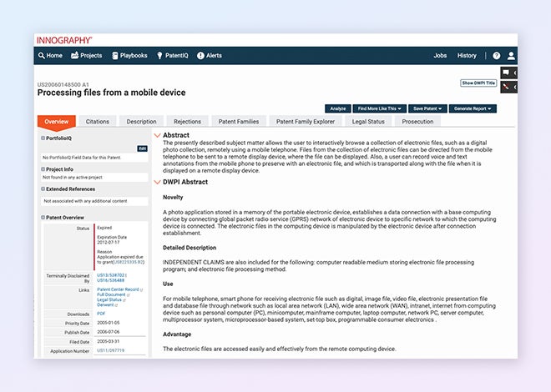551x392 pixels.
Task: Click the Playbooks icon in navigation bar
Action: click(114, 56)
